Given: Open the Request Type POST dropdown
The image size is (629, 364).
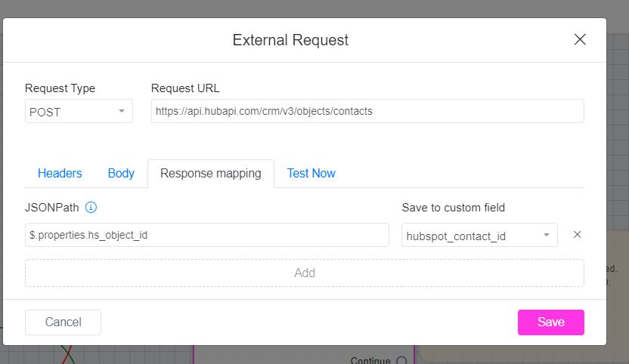Looking at the screenshot, I should (x=79, y=111).
